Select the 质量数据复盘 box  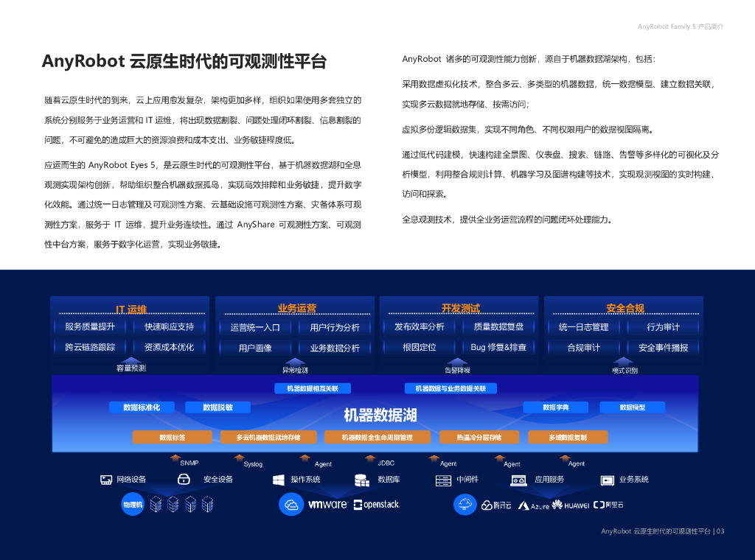[498, 326]
